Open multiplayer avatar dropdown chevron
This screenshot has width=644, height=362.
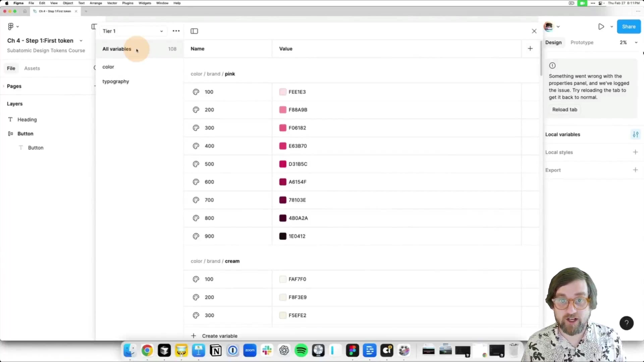[558, 27]
